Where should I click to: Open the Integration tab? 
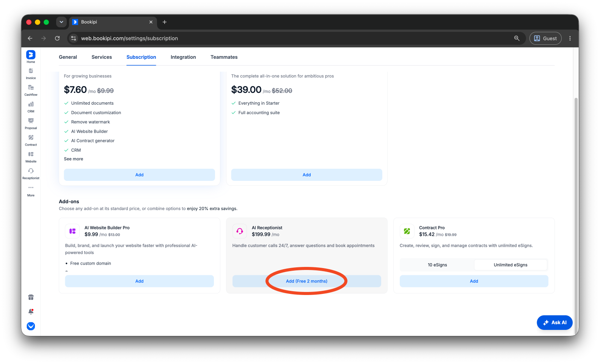point(183,57)
